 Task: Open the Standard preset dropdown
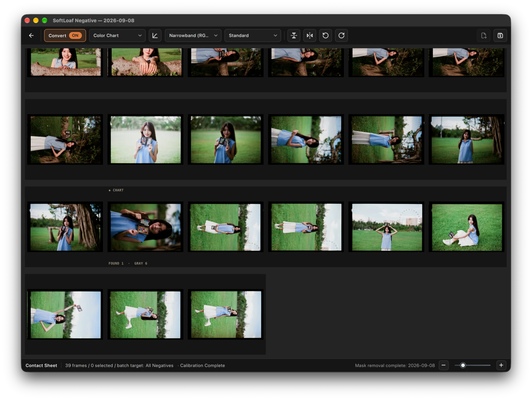pyautogui.click(x=253, y=36)
